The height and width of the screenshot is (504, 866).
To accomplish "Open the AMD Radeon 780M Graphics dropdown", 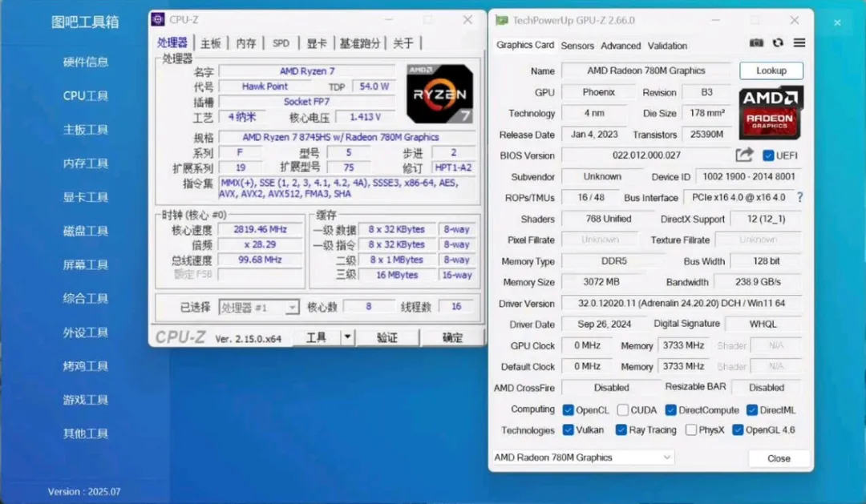I will click(583, 457).
